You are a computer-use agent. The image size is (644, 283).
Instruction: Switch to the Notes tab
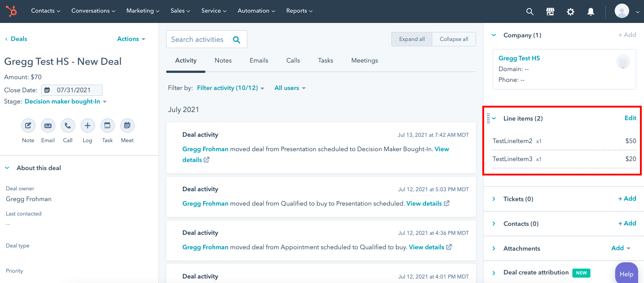coord(223,60)
